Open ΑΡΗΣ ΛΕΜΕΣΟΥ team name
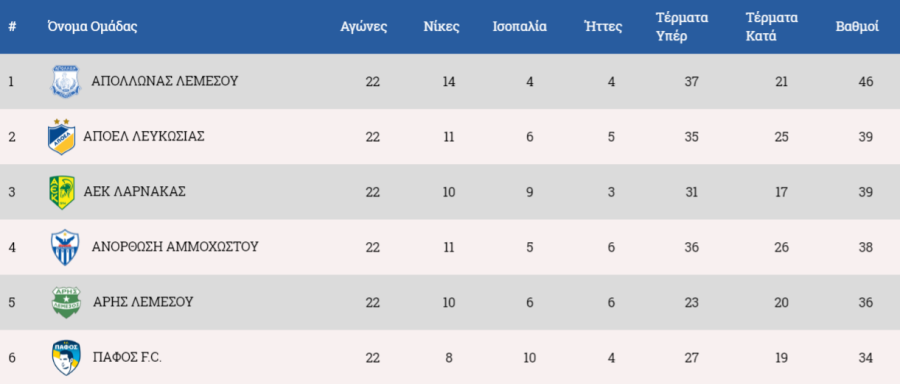Screen dimensions: 900x384 143,302
